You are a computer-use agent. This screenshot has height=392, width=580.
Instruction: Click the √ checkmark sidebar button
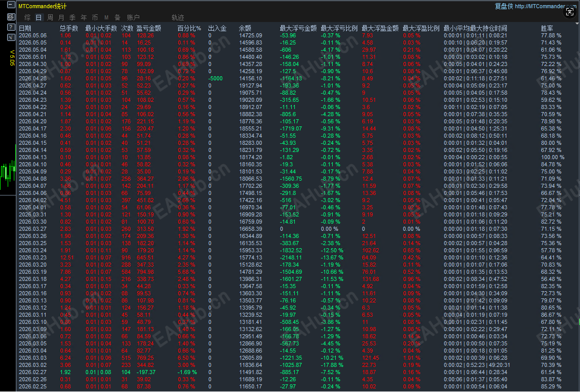pos(11,37)
